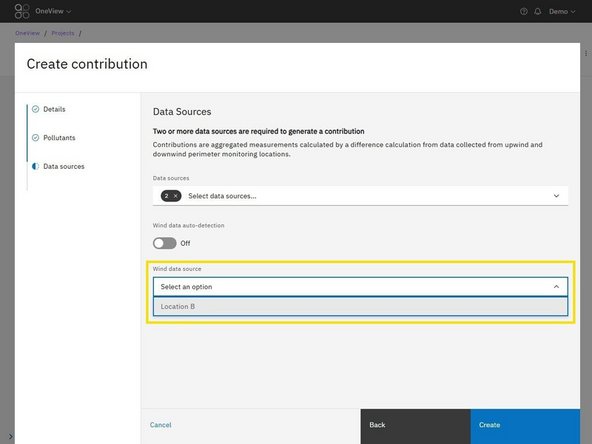Click the OneView four-circles logo icon
592x444 pixels.
(22, 11)
